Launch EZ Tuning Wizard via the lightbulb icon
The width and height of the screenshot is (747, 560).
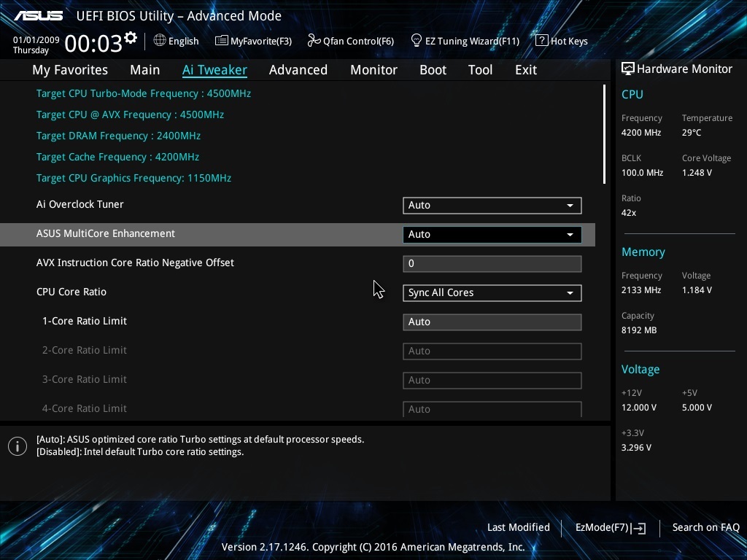tap(417, 40)
